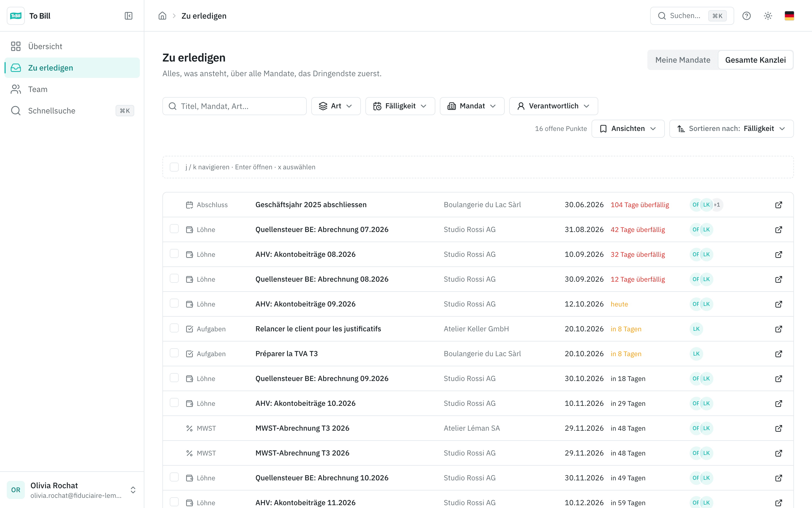Check the Quellensteuer BE: Abrechnung 08.2026 row
This screenshot has height=508, width=812.
174,279
